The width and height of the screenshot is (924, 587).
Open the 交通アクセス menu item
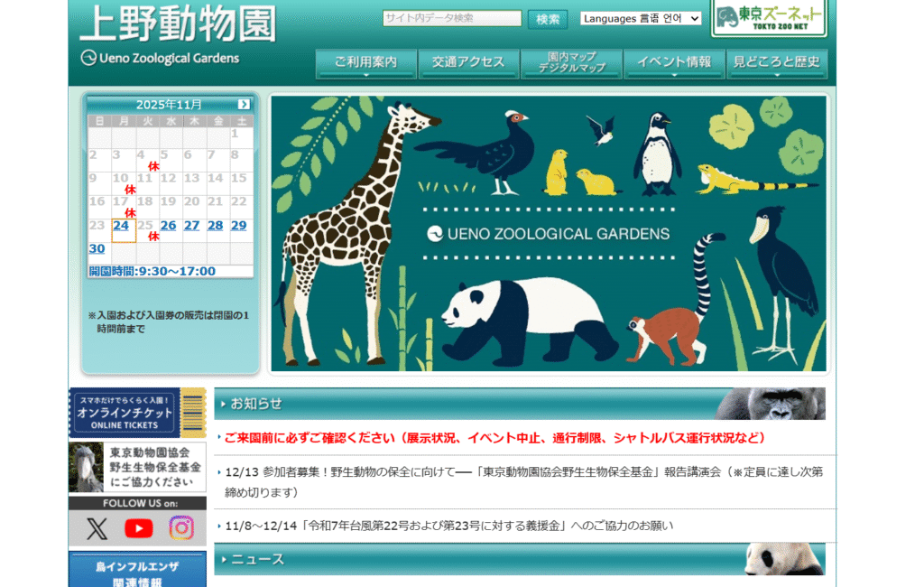pos(467,63)
